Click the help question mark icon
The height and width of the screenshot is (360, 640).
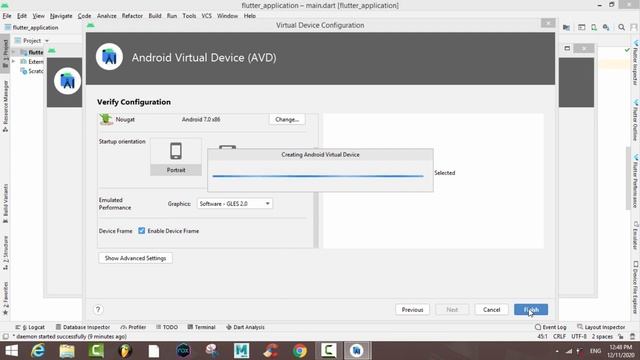pyautogui.click(x=98, y=309)
